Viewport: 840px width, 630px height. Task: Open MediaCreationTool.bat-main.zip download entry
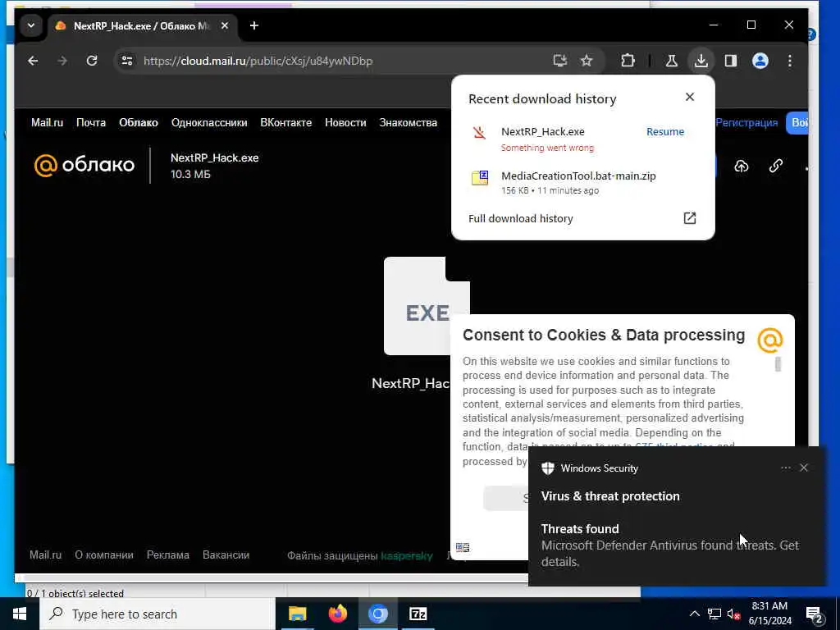[583, 182]
